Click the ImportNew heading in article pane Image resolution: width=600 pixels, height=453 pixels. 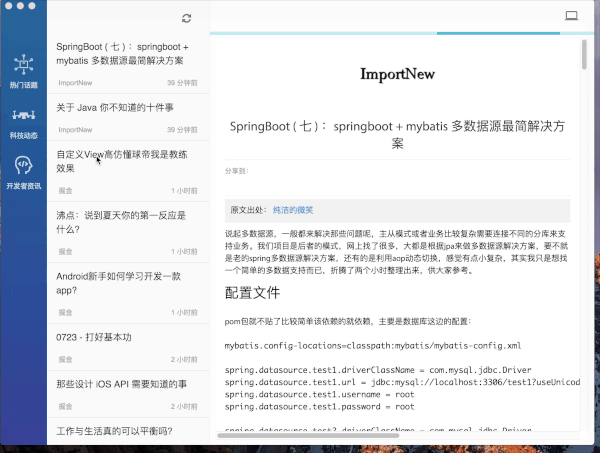[x=398, y=73]
